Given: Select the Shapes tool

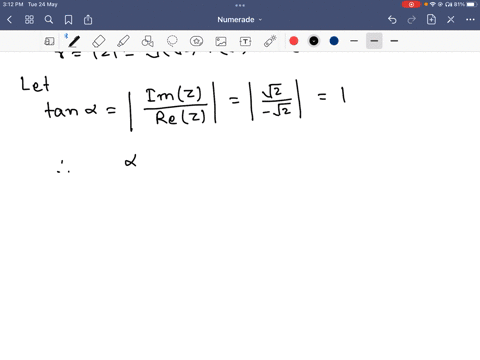Looking at the screenshot, I should coord(148,41).
